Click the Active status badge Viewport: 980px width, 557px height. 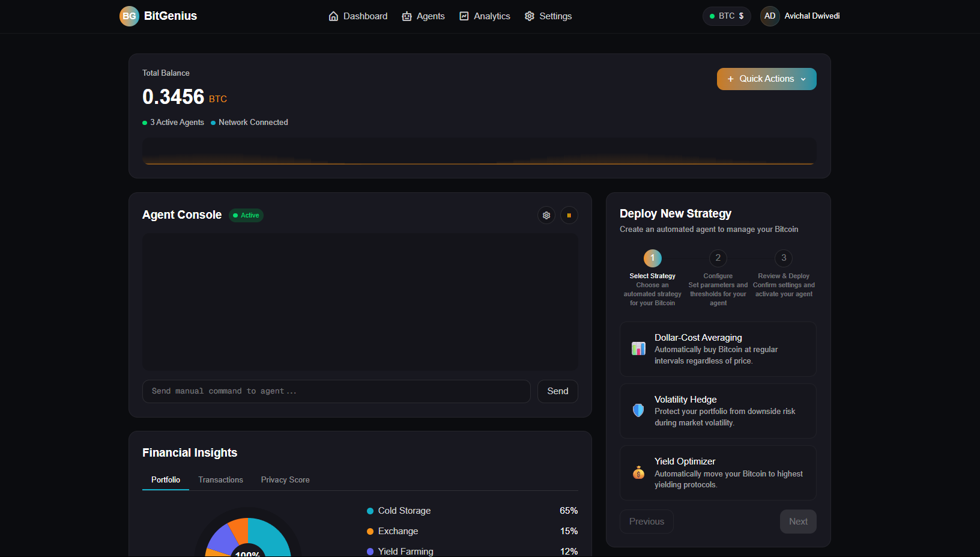click(246, 215)
